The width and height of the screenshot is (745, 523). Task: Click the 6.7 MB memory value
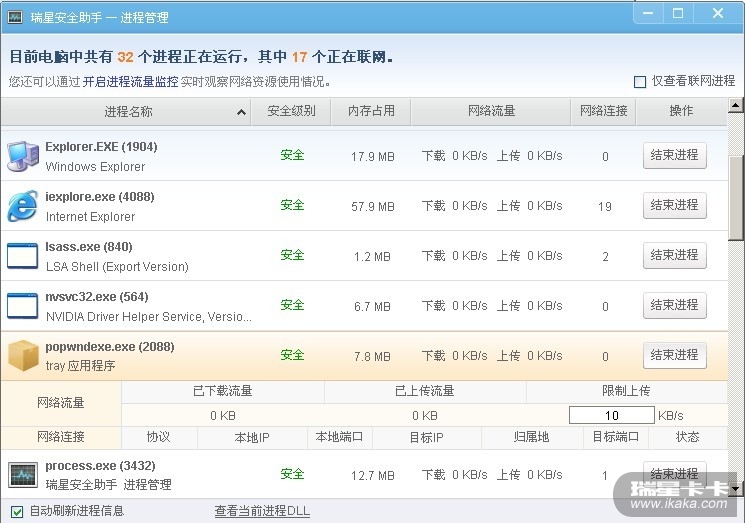tap(372, 306)
